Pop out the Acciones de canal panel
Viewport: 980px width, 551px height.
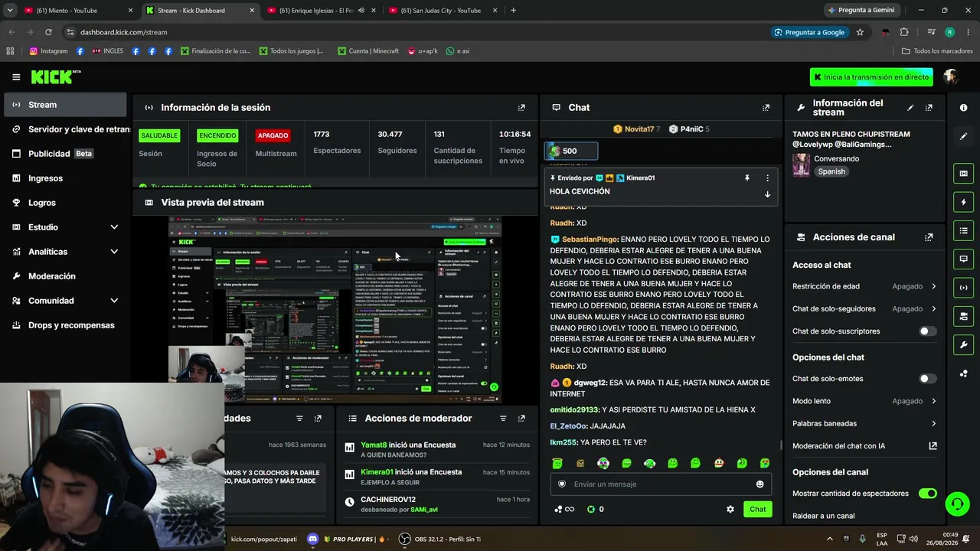pyautogui.click(x=929, y=237)
